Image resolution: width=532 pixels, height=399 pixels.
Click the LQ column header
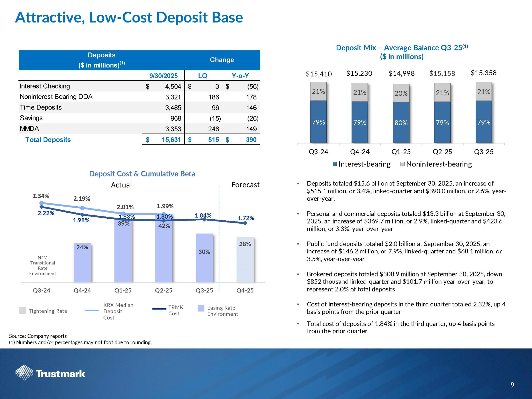pyautogui.click(x=203, y=76)
